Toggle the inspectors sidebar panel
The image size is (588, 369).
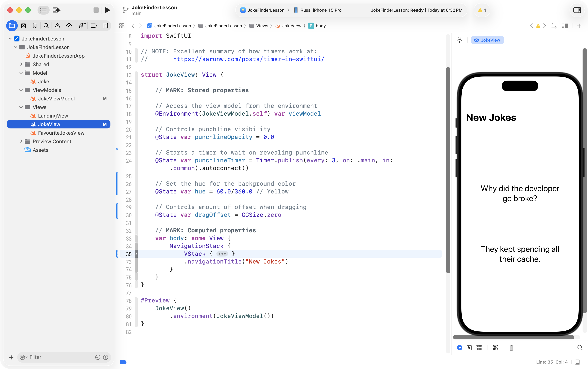pyautogui.click(x=577, y=10)
